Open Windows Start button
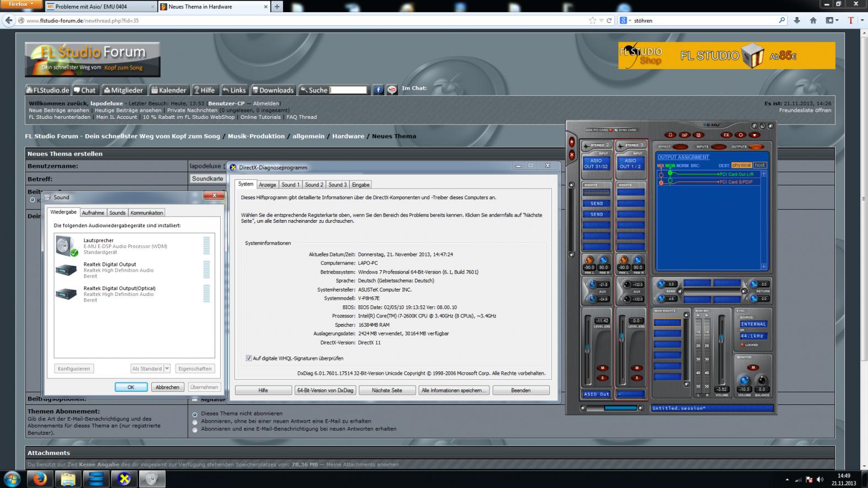 (12, 479)
